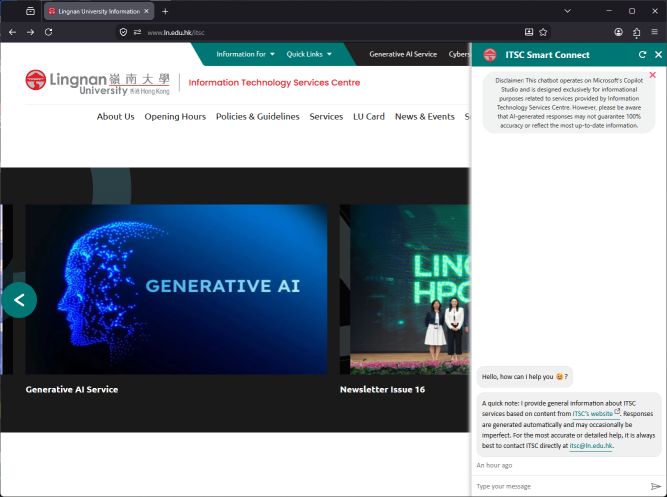Expand the list all tabs chevron

tap(567, 11)
